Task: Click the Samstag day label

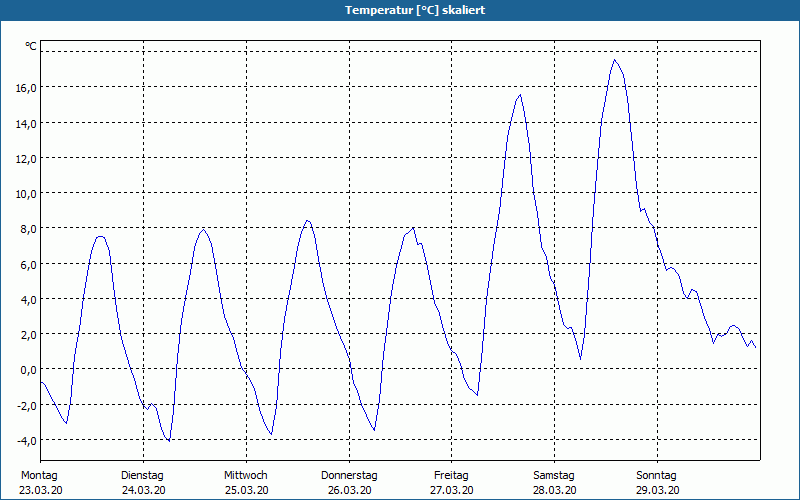Action: [x=554, y=476]
